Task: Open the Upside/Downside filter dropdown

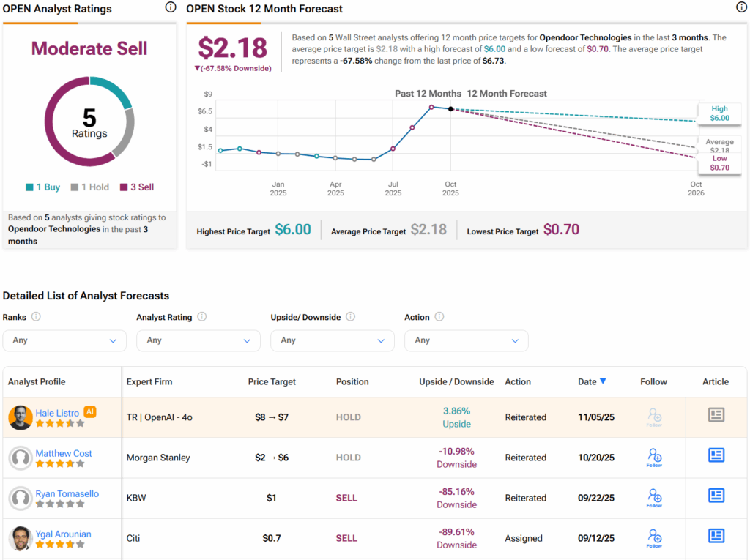Action: pos(333,340)
